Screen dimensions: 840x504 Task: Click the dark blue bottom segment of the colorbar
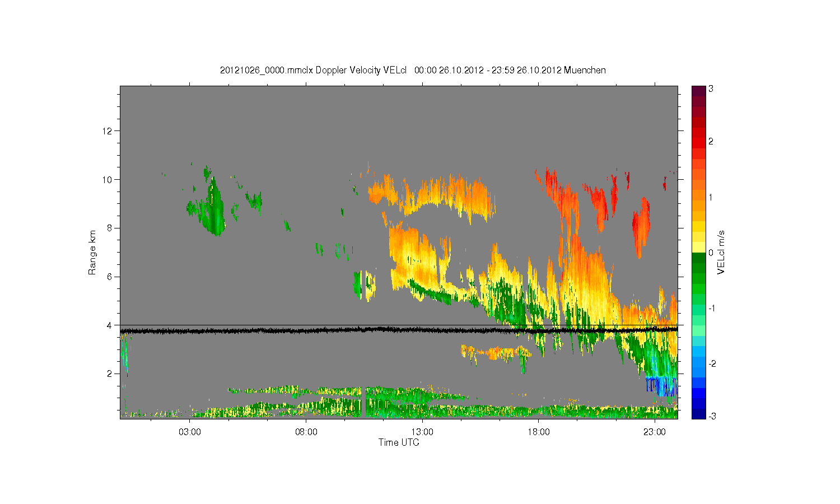698,413
